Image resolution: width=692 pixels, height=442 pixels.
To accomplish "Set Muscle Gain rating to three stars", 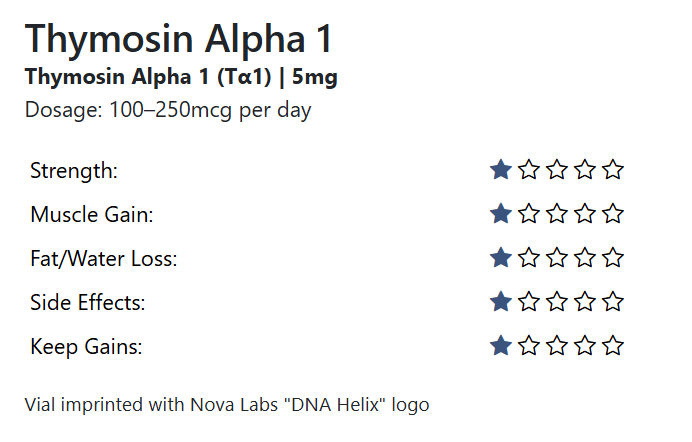I will tap(557, 214).
